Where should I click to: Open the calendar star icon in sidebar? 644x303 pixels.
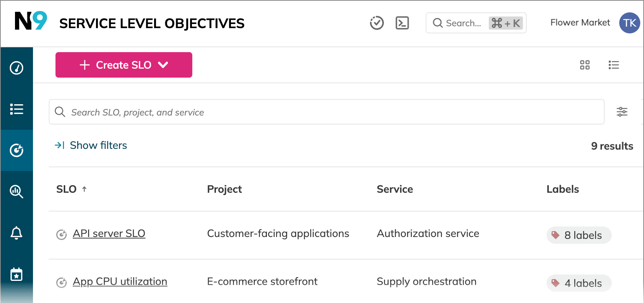[16, 274]
